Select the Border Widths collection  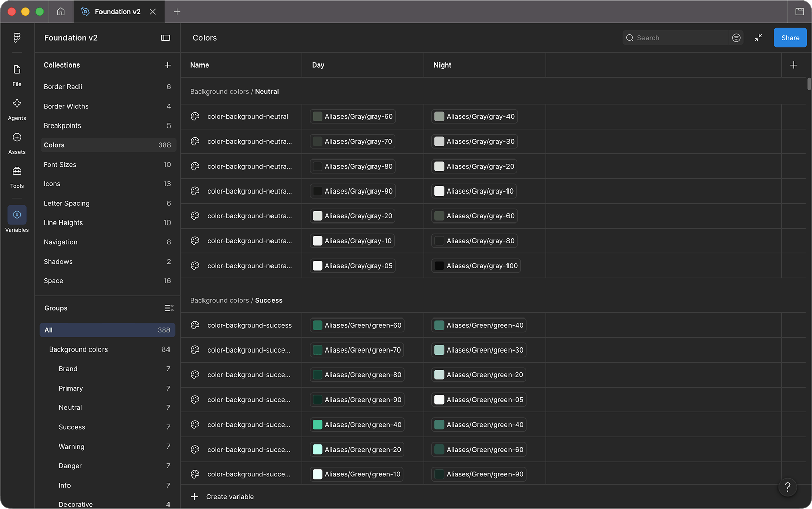(x=108, y=106)
